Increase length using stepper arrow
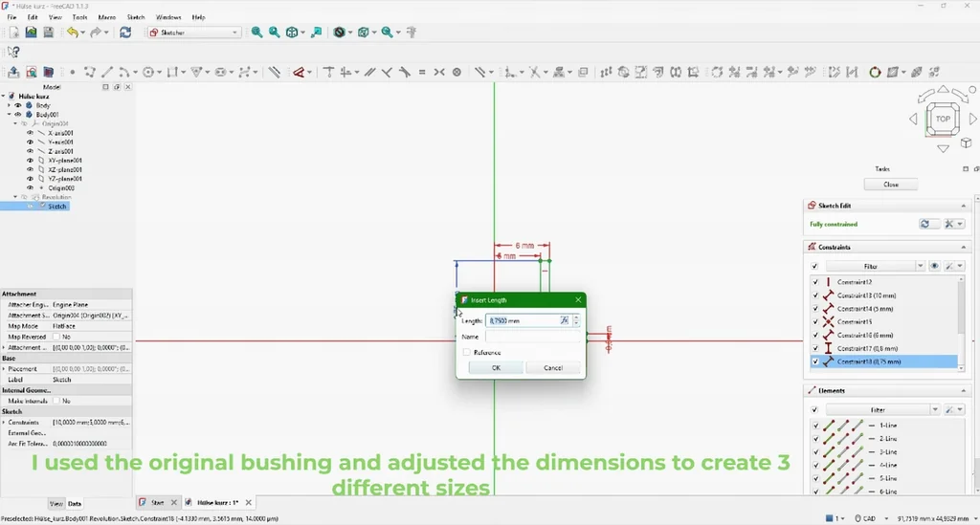The width and height of the screenshot is (980, 525). pos(575,317)
